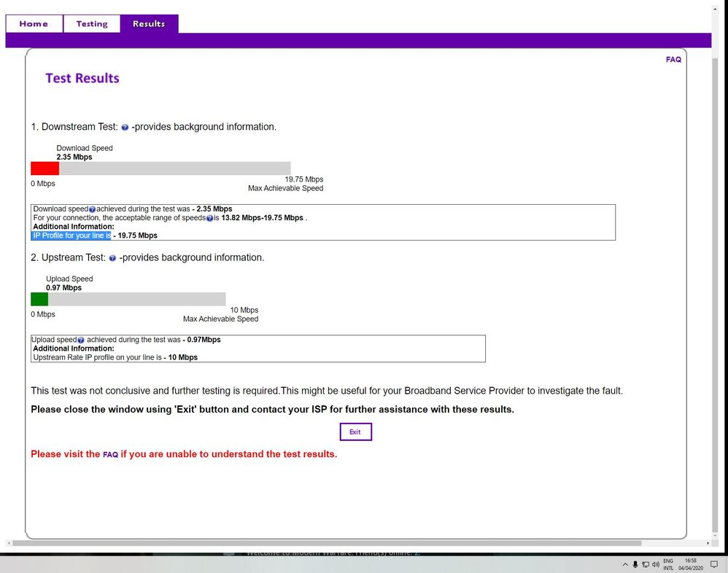Open the notification center icon
This screenshot has height=573, width=728.
pos(715,564)
